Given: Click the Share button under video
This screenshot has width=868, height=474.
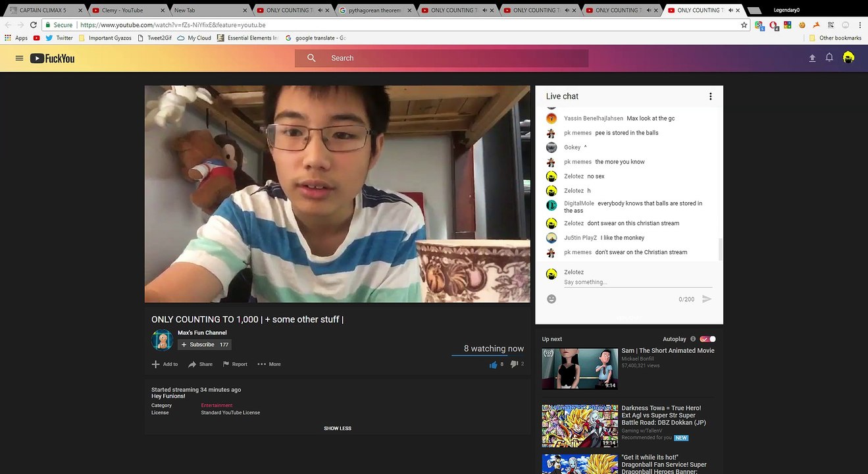Looking at the screenshot, I should (200, 364).
